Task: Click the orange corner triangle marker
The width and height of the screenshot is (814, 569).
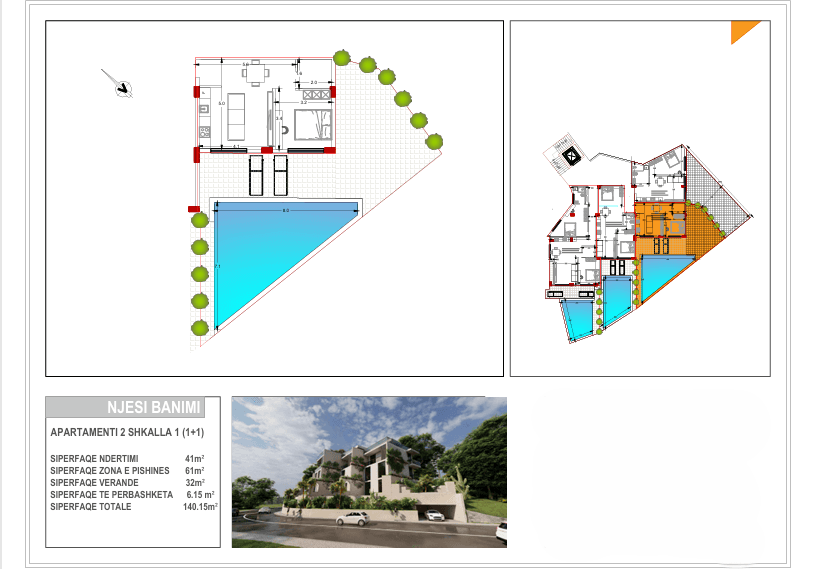Action: pos(745,32)
